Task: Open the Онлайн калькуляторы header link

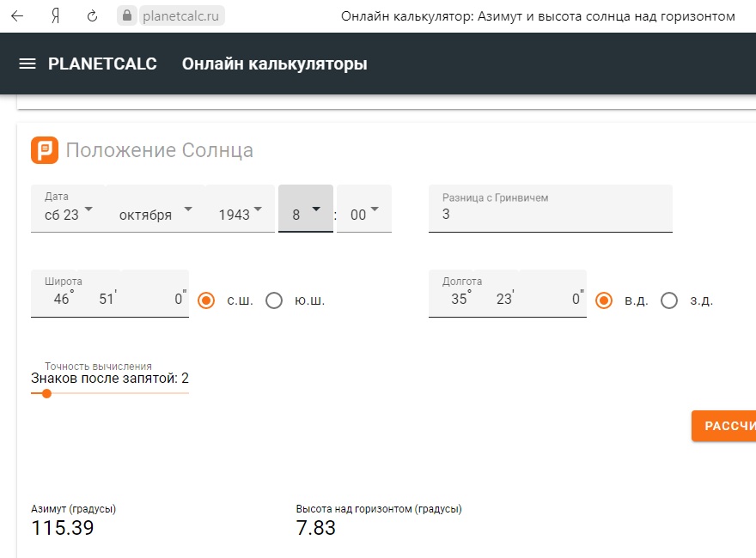Action: tap(274, 64)
